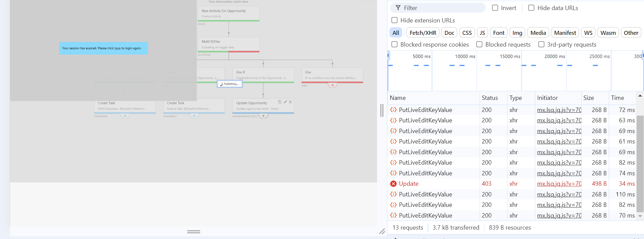Click the pencil edit icon on Update Opportunity
Screen dimensions: 644x239
click(285, 102)
